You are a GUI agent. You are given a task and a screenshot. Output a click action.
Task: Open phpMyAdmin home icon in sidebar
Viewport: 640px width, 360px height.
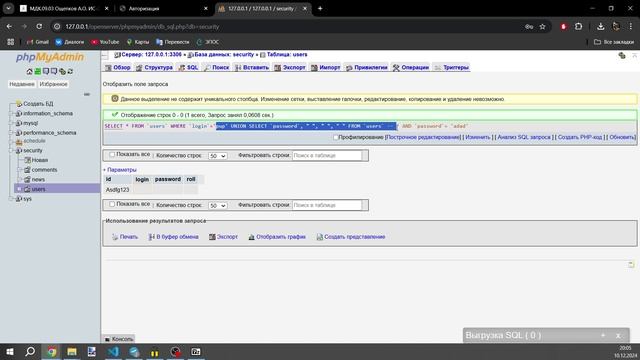coord(29,71)
